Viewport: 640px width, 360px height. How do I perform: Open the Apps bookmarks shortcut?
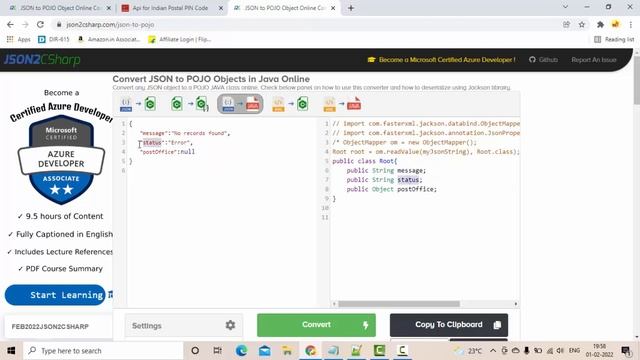[x=18, y=39]
